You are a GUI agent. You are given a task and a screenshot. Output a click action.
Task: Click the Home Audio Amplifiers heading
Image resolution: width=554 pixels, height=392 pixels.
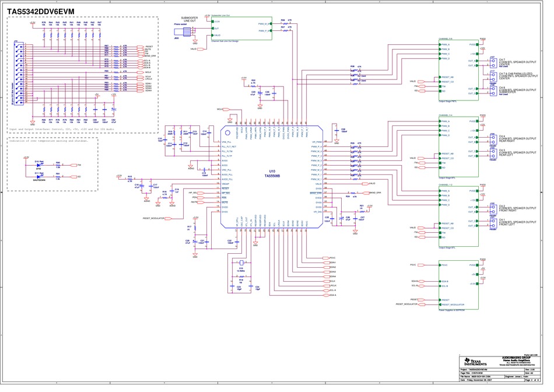(x=516, y=360)
